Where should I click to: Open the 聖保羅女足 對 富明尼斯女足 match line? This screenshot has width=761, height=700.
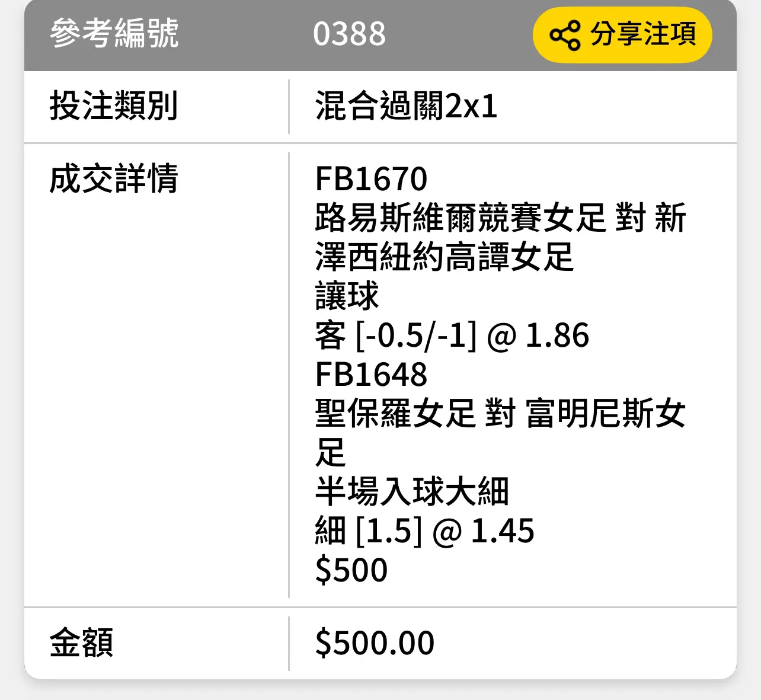500,433
